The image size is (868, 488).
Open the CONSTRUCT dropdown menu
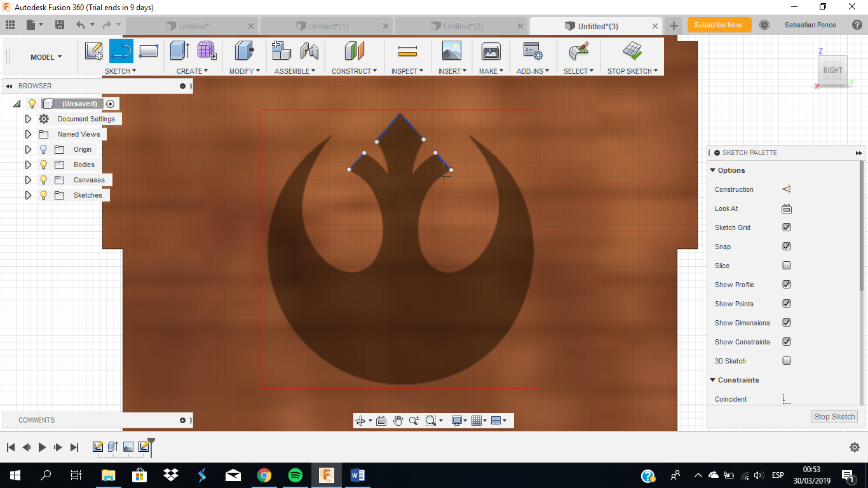pyautogui.click(x=354, y=71)
